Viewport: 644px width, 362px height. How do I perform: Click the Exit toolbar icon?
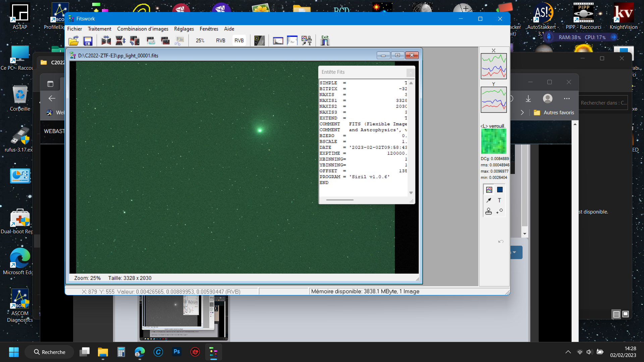tap(325, 41)
